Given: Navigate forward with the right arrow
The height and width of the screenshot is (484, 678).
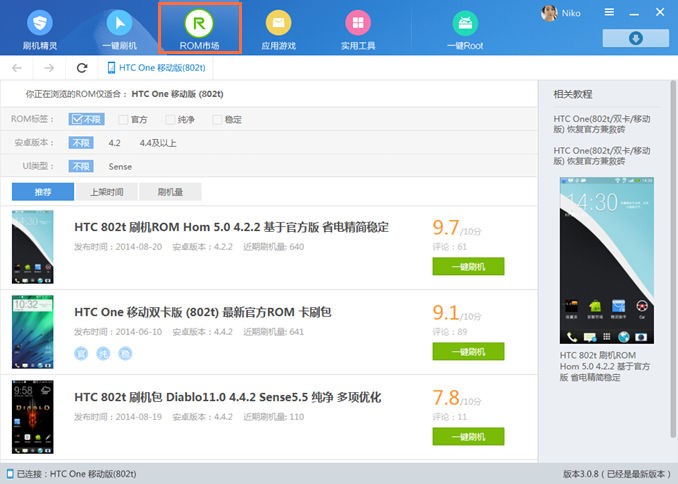Looking at the screenshot, I should (49, 68).
